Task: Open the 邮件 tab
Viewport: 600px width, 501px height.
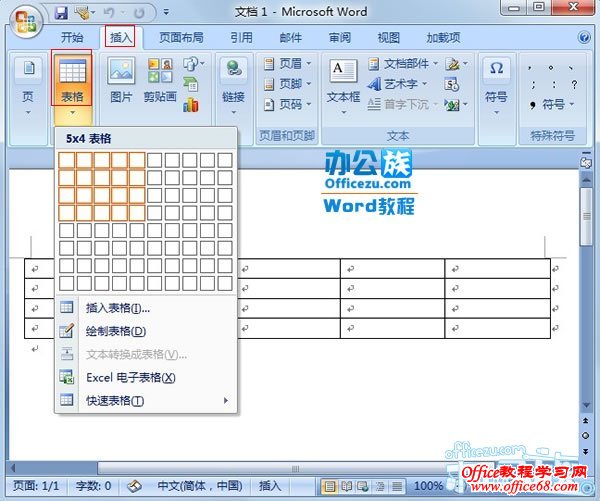Action: tap(291, 38)
